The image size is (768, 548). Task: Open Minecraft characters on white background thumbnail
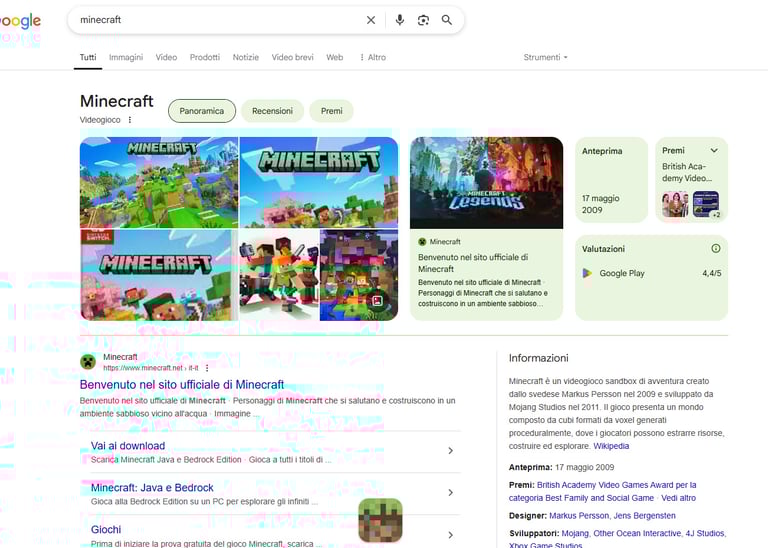point(279,275)
